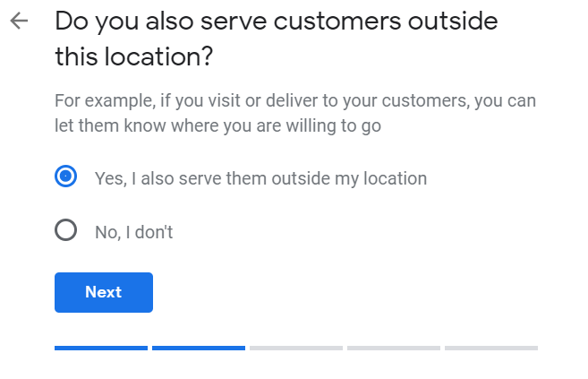Click the blue dot inside the selected radio
Screen dimensions: 588x379
[65, 176]
